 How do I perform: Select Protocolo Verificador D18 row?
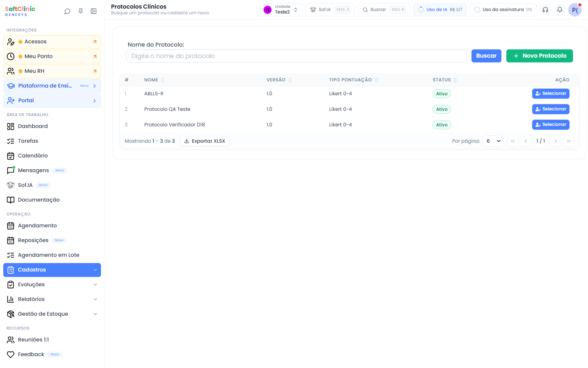coord(550,125)
